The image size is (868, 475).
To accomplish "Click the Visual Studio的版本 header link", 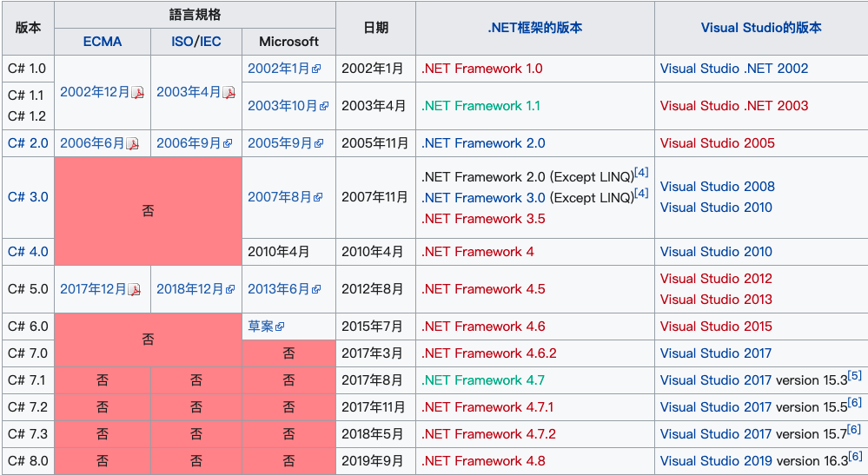I will click(x=761, y=28).
